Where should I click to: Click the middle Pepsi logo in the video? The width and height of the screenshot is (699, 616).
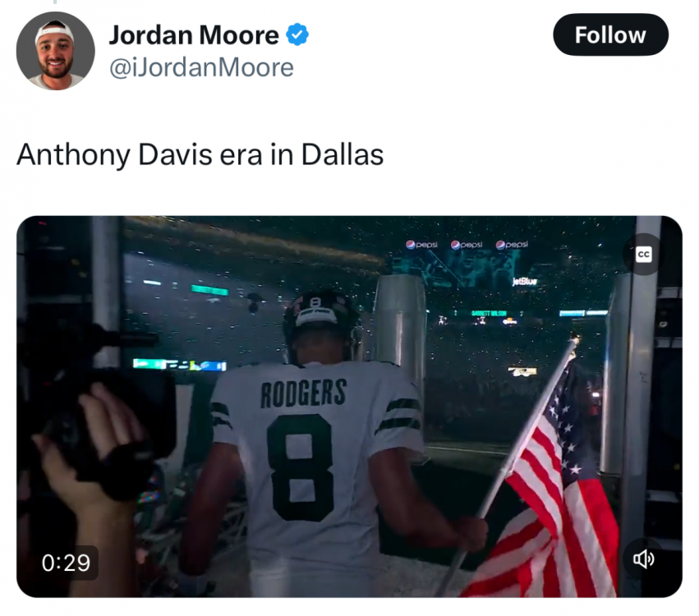[x=467, y=244]
